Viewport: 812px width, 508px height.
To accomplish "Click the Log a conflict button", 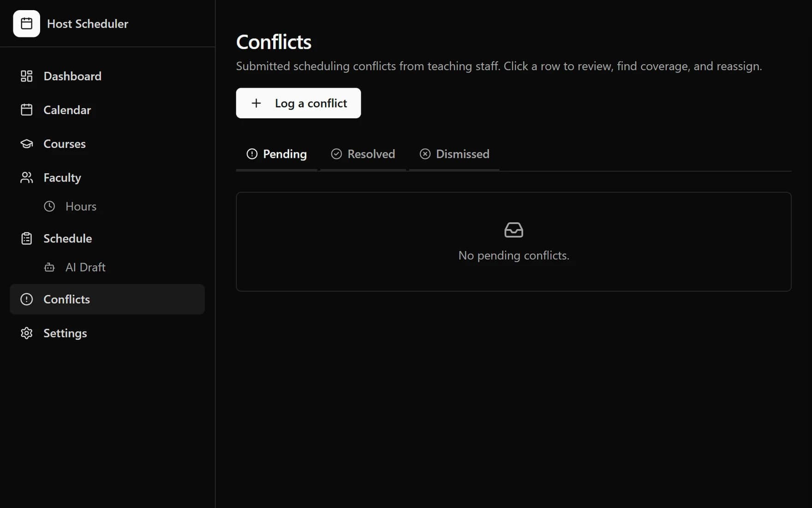I will point(299,103).
